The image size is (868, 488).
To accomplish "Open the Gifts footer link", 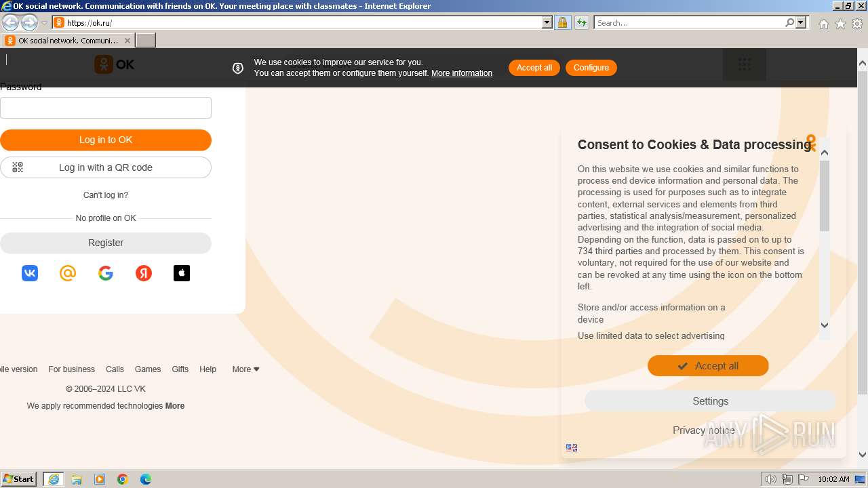I will pos(180,369).
